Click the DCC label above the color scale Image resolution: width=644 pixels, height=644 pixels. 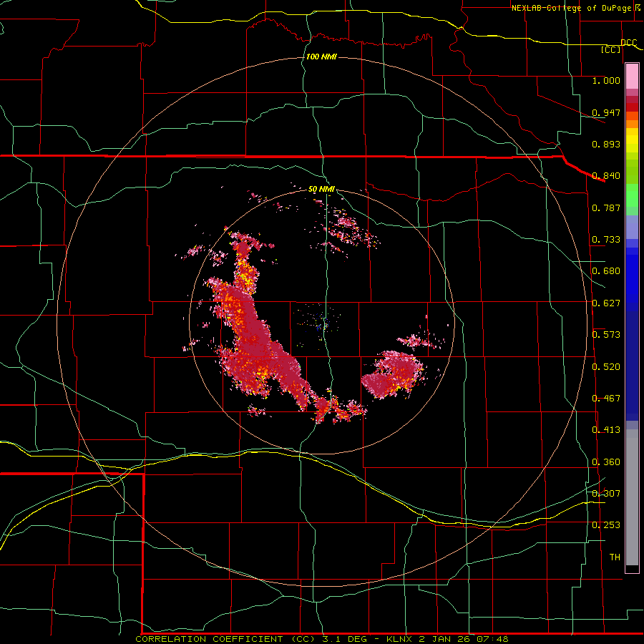pos(629,42)
